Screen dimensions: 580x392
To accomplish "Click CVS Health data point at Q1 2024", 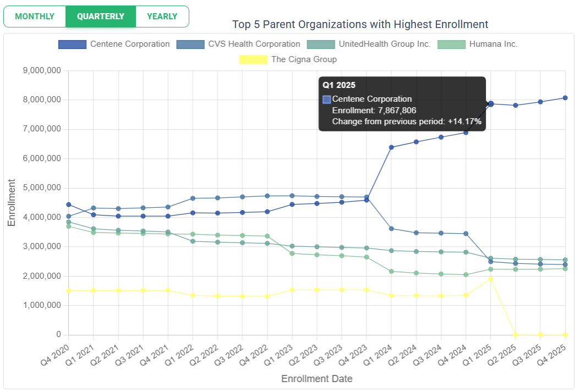I will click(x=391, y=229).
